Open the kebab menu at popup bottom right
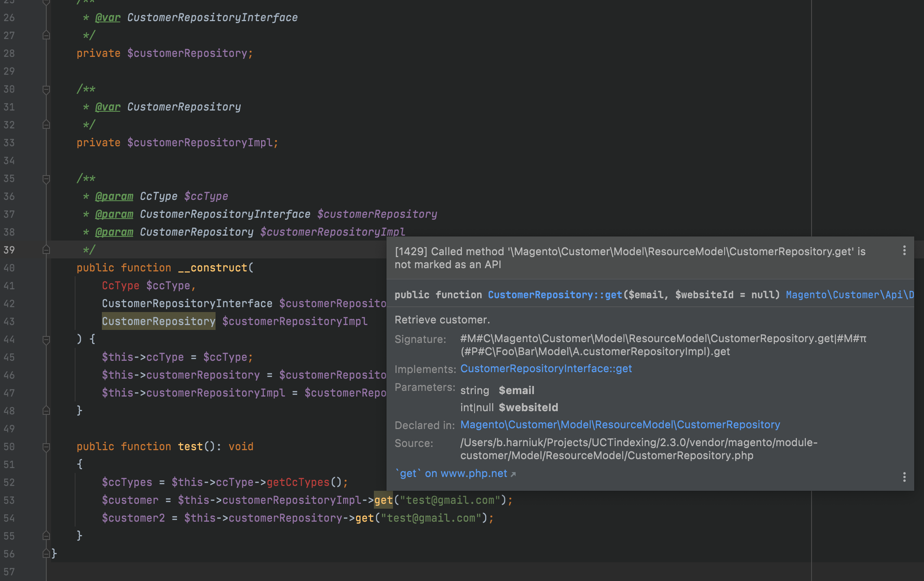Viewport: 924px width, 581px height. coord(904,477)
